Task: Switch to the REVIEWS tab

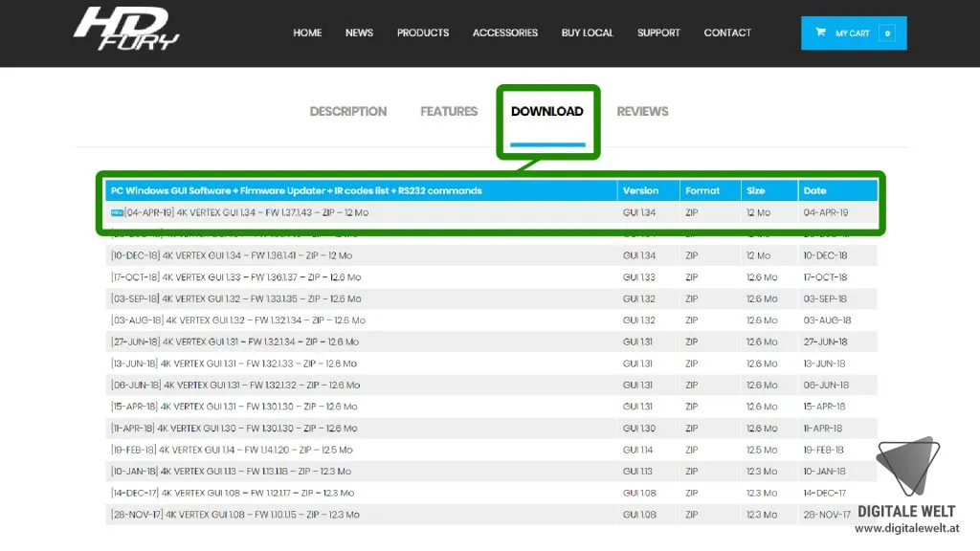Action: (642, 111)
